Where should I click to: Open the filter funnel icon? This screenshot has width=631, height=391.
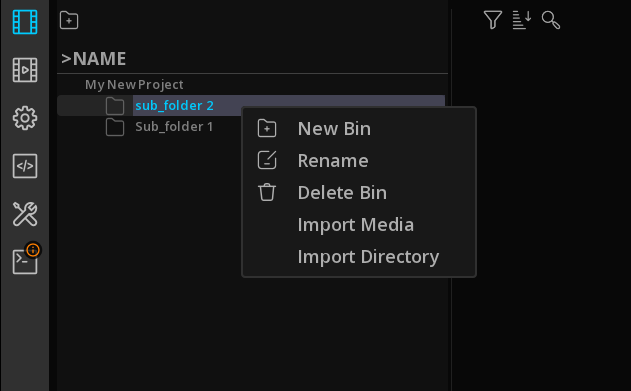click(x=493, y=20)
